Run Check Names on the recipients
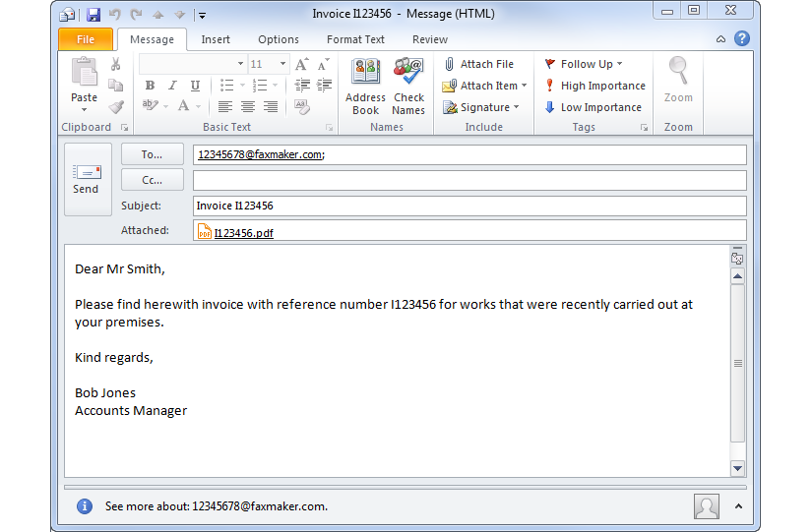 (408, 87)
